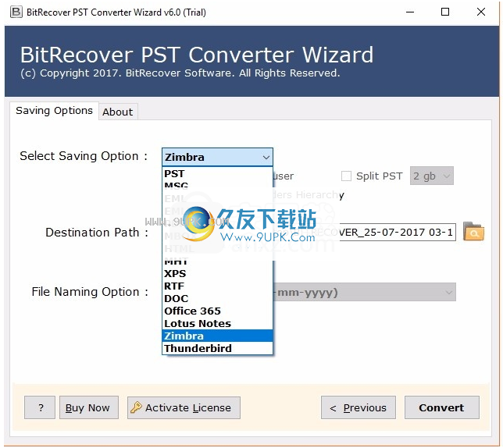This screenshot has height=448, width=503.
Task: Start conversion with the Convert button
Action: 442,407
